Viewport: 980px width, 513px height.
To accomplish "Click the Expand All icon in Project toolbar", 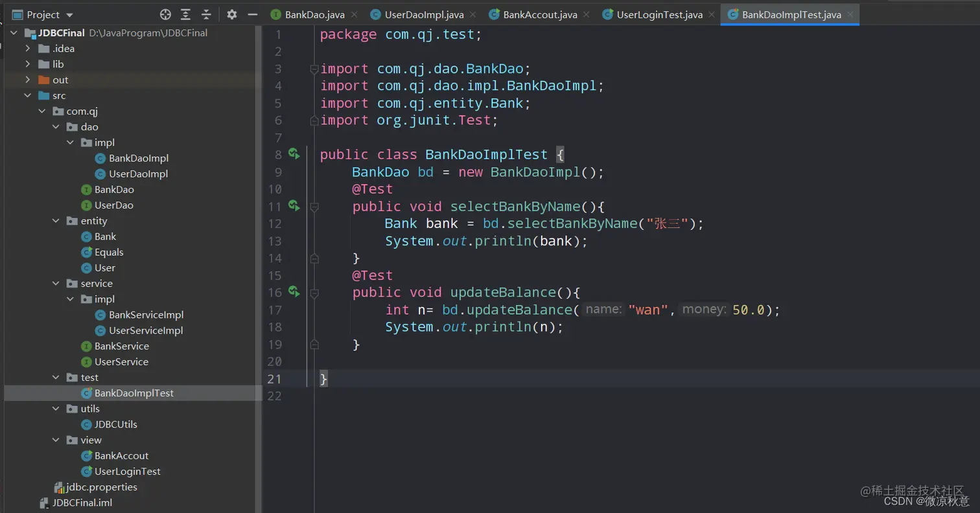I will tap(186, 14).
